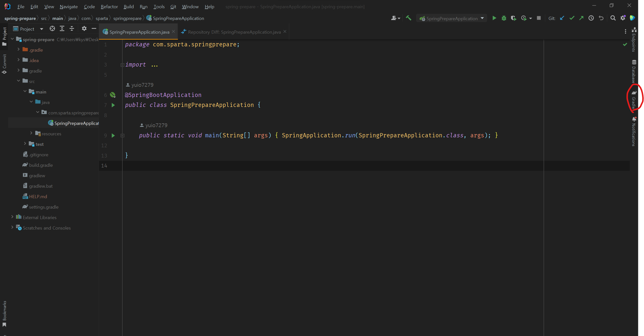
Task: Open build.gradle in project tree
Action: pos(41,165)
